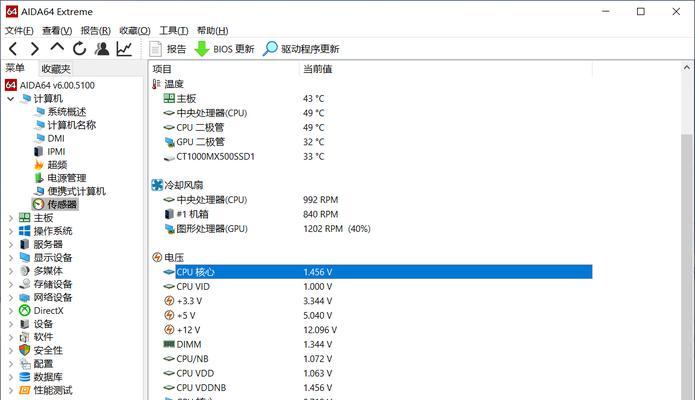Click the 数据库 database icon
The image size is (695, 400).
coord(25,377)
